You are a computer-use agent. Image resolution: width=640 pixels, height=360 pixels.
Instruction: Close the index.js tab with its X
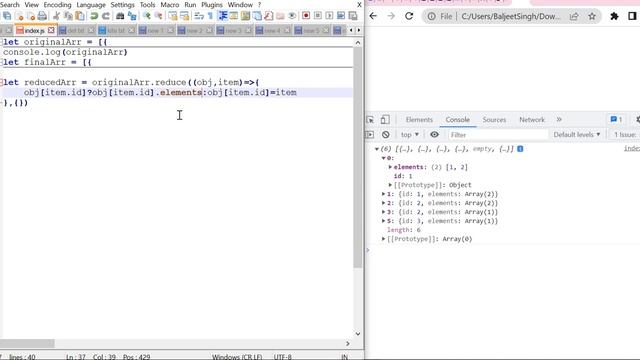coord(51,30)
